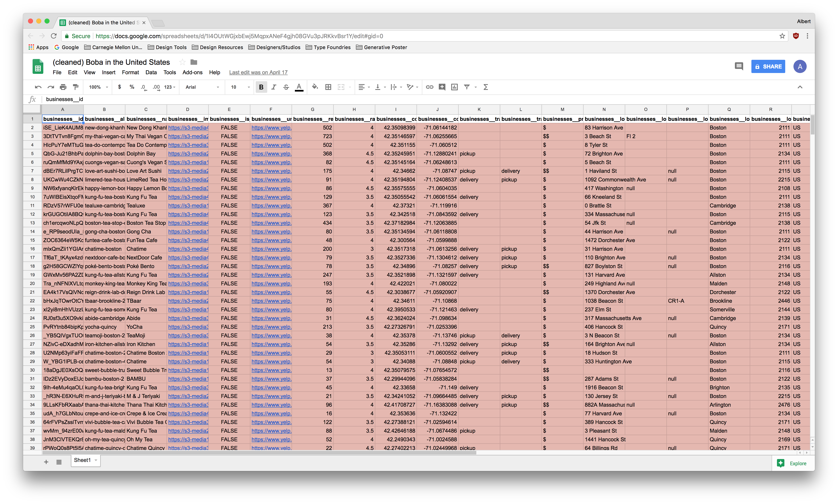Open vertical align dropdown

point(380,87)
